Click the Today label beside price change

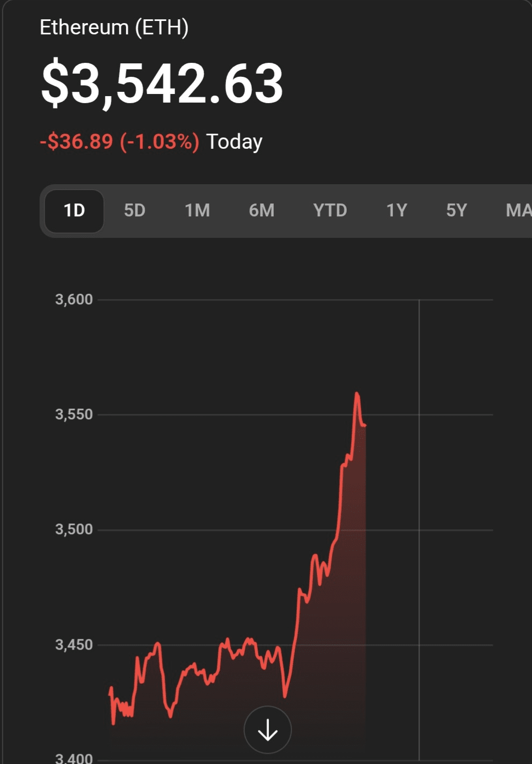234,142
